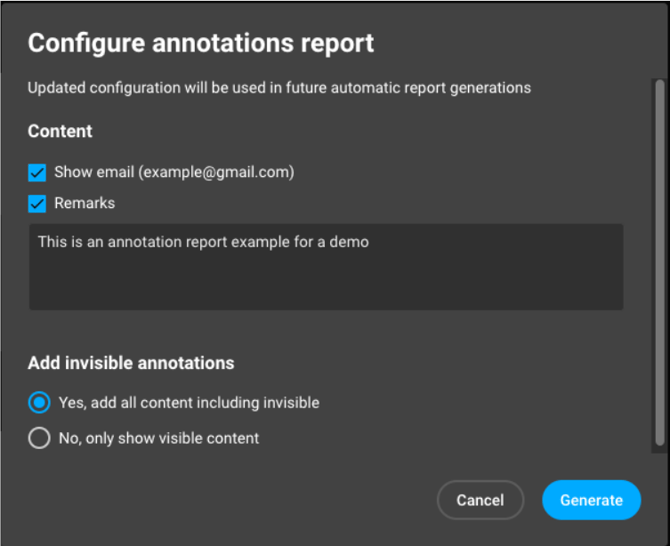Choose the 'No, only show visible' radio button
This screenshot has width=670, height=546.
(x=39, y=438)
